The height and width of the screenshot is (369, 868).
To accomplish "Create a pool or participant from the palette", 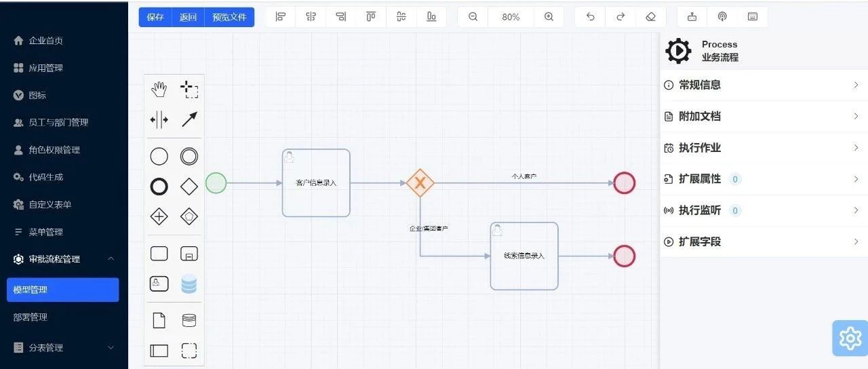I will 159,351.
